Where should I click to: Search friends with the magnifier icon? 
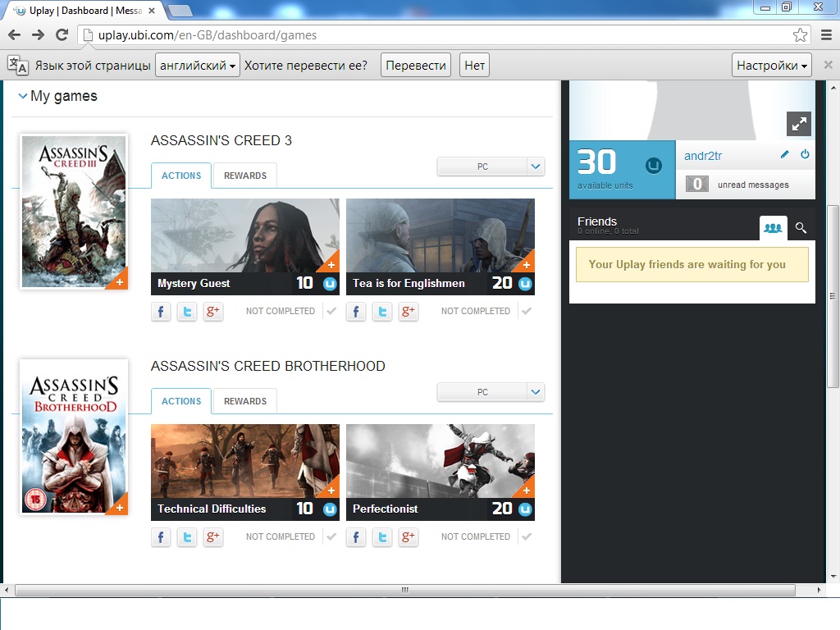[x=801, y=228]
